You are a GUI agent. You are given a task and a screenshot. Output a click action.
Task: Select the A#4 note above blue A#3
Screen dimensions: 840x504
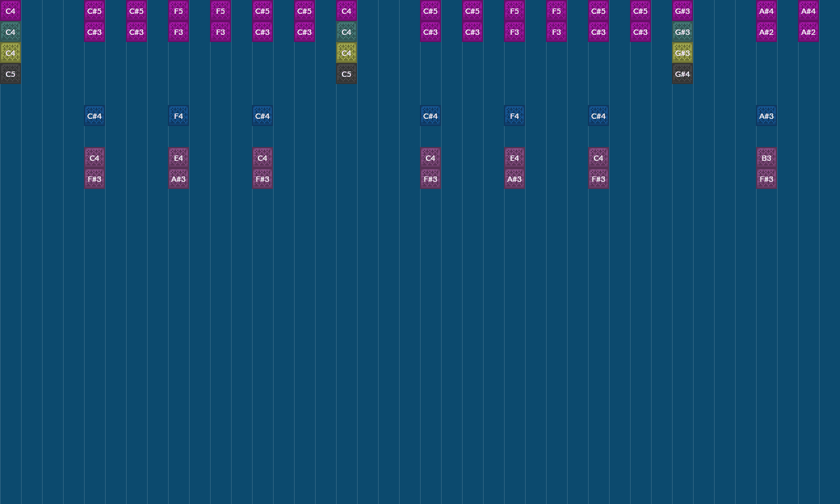point(766,11)
